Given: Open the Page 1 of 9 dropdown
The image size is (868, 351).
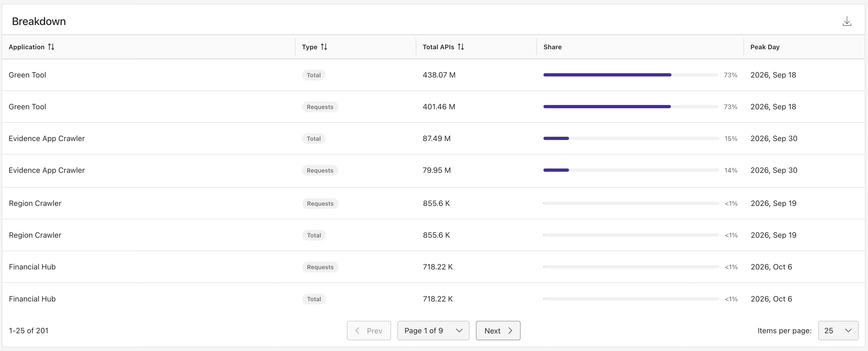Looking at the screenshot, I should click(433, 331).
